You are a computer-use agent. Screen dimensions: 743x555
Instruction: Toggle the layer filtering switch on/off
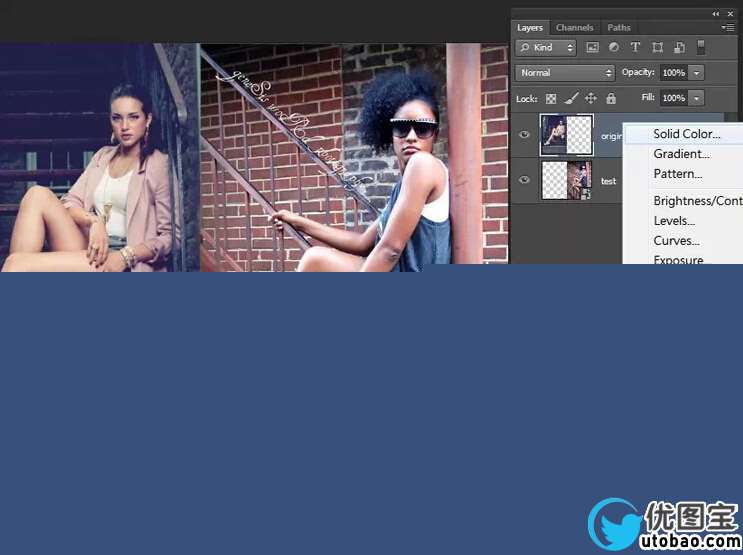(x=701, y=48)
